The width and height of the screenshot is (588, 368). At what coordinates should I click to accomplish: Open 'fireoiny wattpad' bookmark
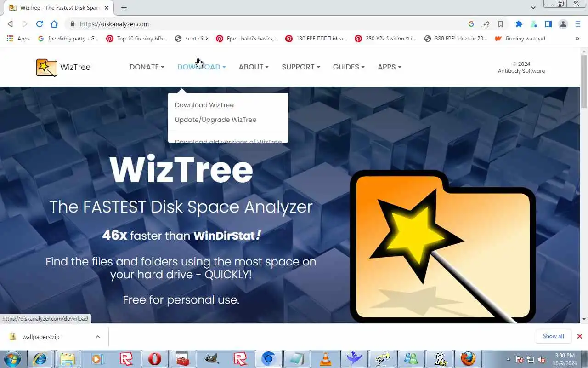pyautogui.click(x=520, y=39)
